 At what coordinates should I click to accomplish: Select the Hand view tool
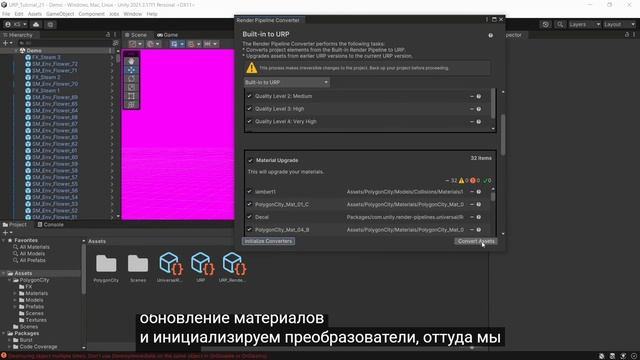(x=131, y=61)
